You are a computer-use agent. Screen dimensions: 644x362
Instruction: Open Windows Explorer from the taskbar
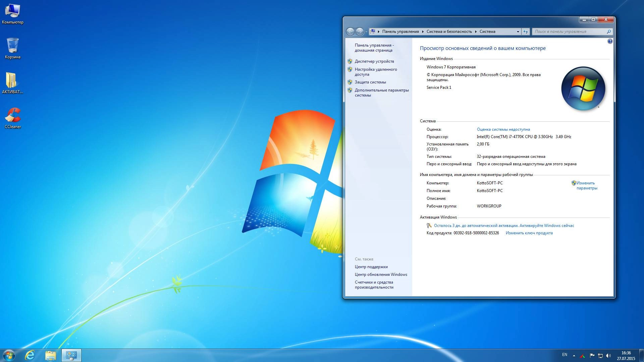coord(51,355)
